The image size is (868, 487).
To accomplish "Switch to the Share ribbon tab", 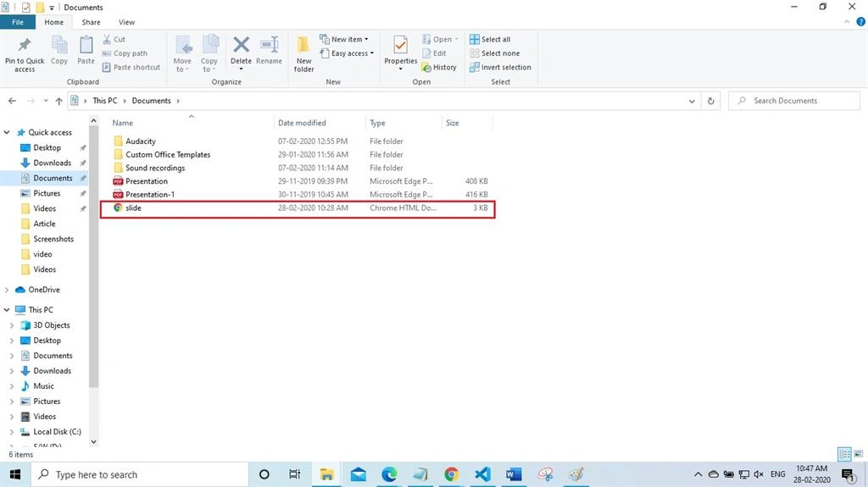I will coord(91,22).
